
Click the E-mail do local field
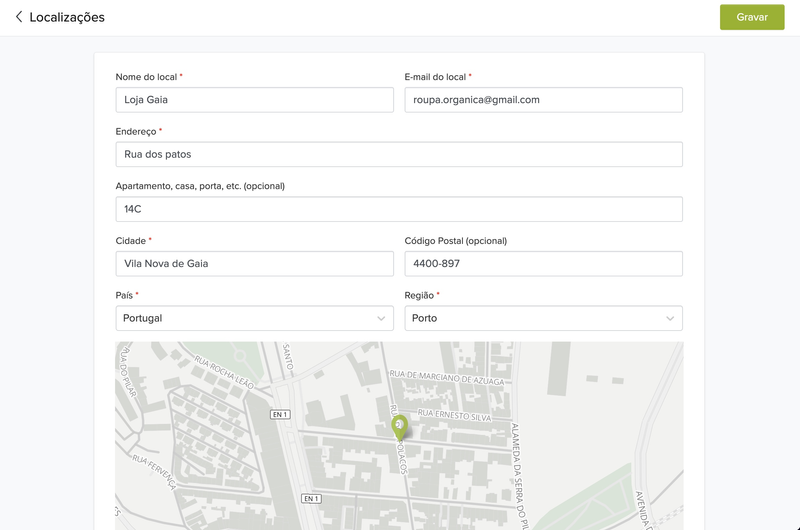[x=543, y=99]
